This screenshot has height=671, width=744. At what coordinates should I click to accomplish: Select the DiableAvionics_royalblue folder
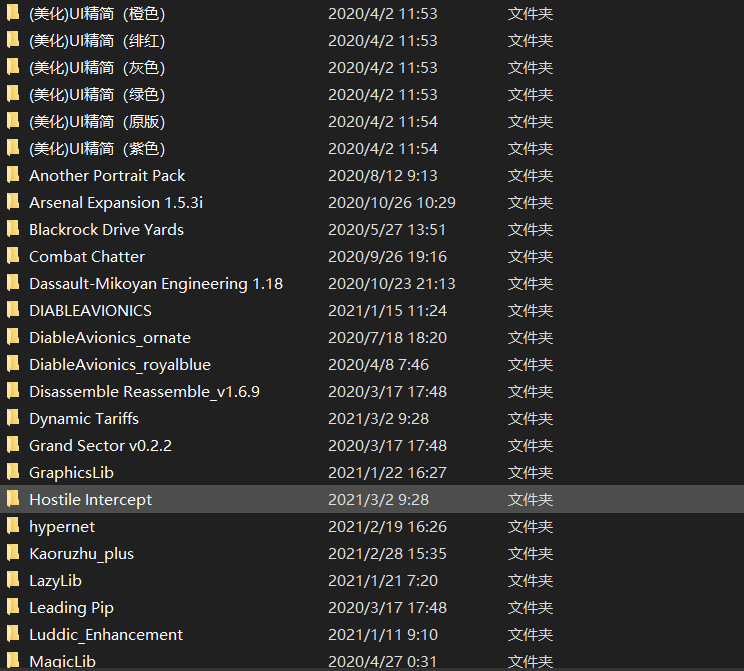click(x=119, y=364)
